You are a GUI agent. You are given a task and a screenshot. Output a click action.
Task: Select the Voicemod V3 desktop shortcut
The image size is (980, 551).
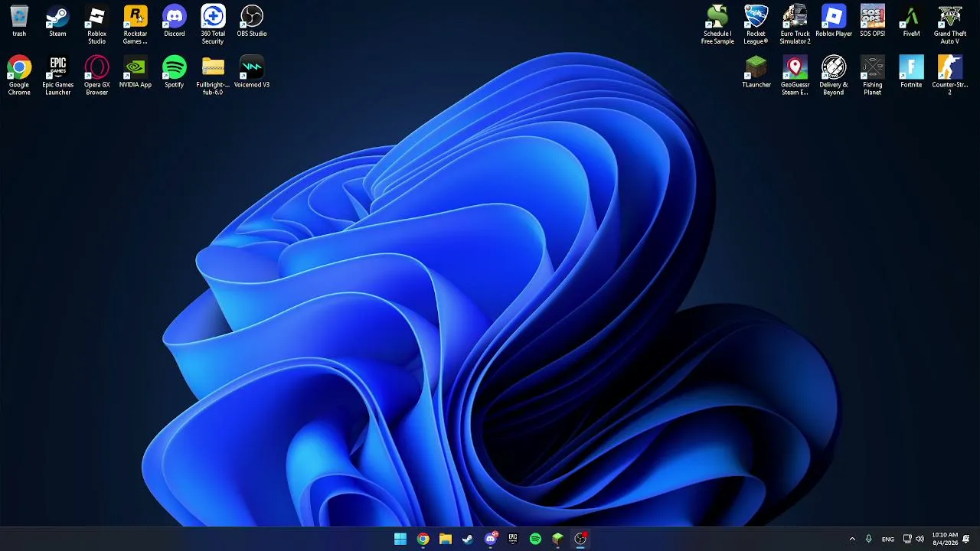pos(252,73)
